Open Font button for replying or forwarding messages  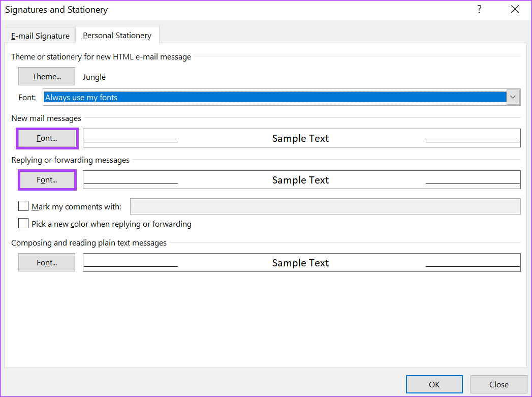pyautogui.click(x=47, y=180)
